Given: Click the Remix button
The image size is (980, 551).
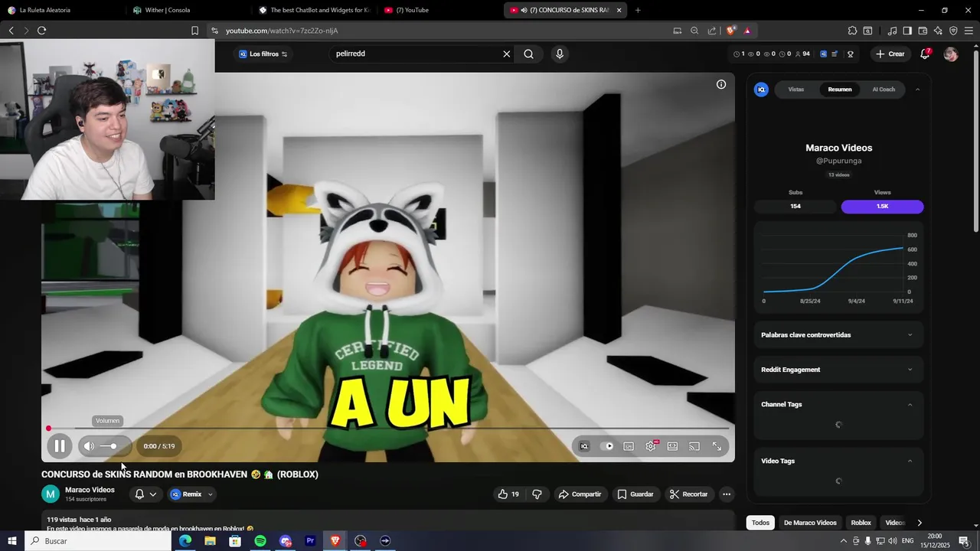Looking at the screenshot, I should point(186,494).
